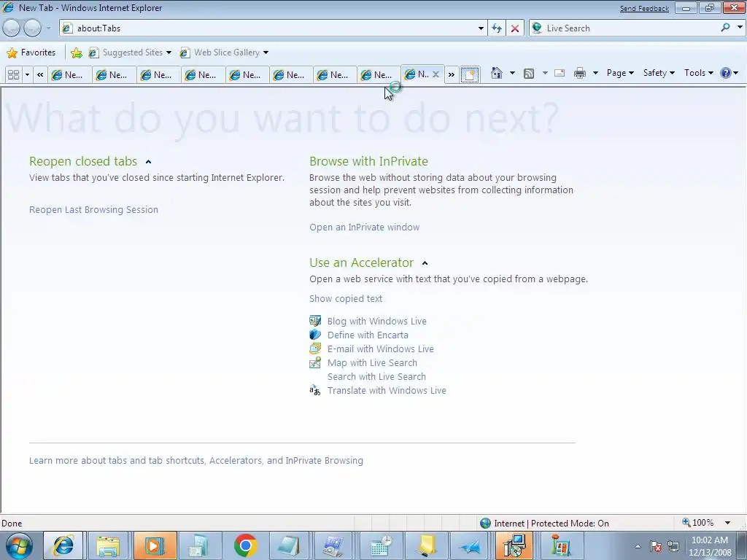Open the yellow Sticky Notes taskbar icon
The width and height of the screenshot is (747, 560).
[425, 545]
